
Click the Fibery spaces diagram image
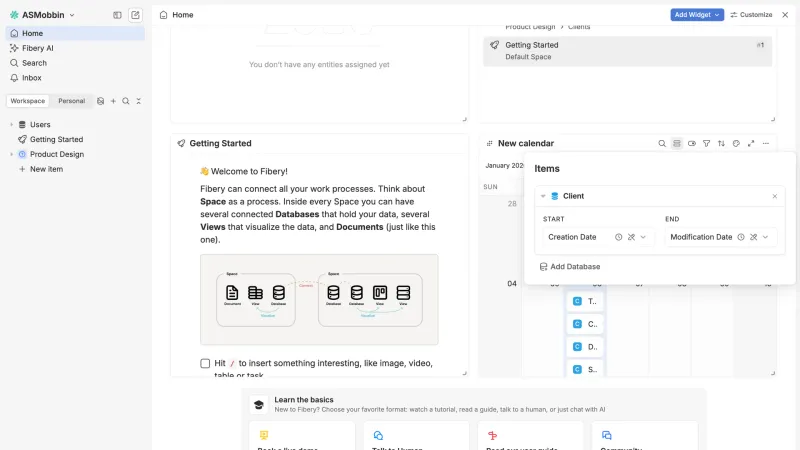[x=319, y=299]
